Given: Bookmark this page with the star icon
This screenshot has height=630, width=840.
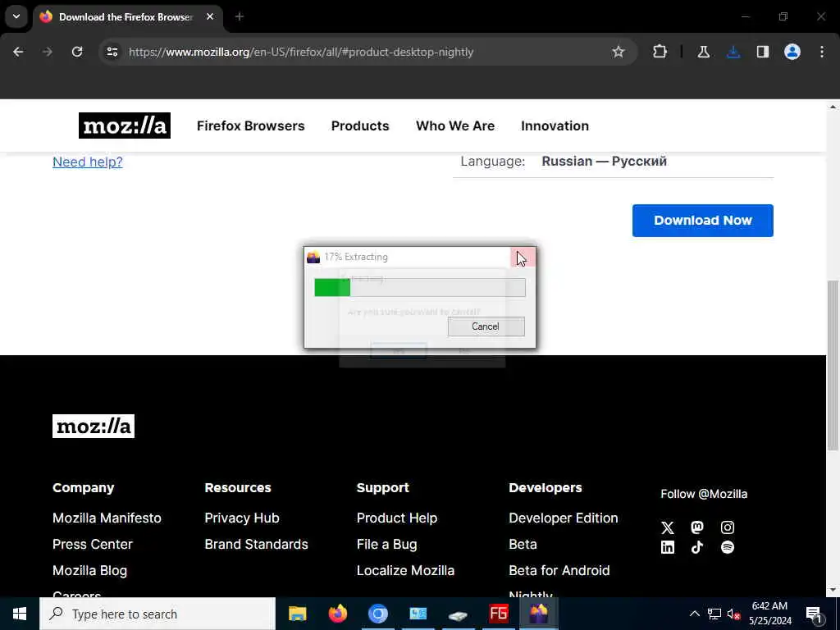Looking at the screenshot, I should (x=619, y=52).
